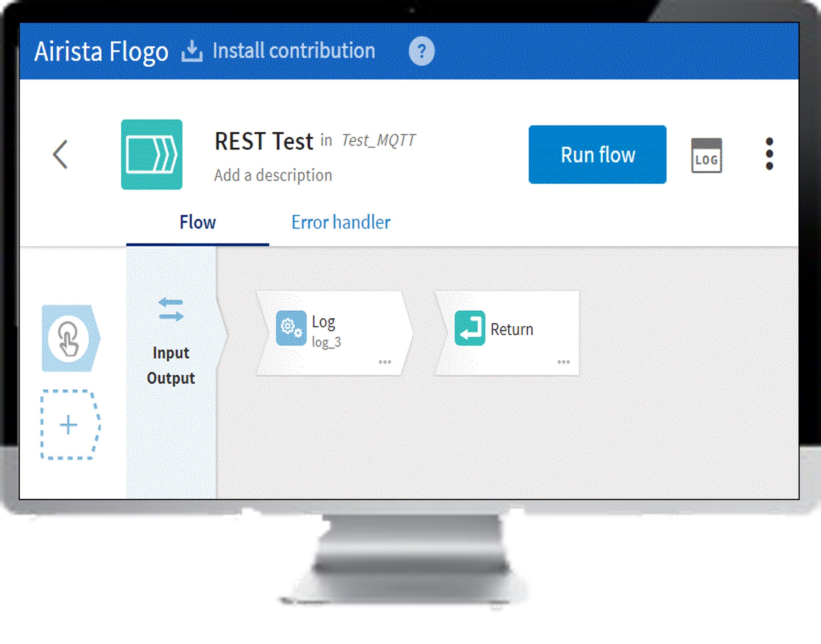Open the Return tile's ellipsis menu

click(564, 362)
